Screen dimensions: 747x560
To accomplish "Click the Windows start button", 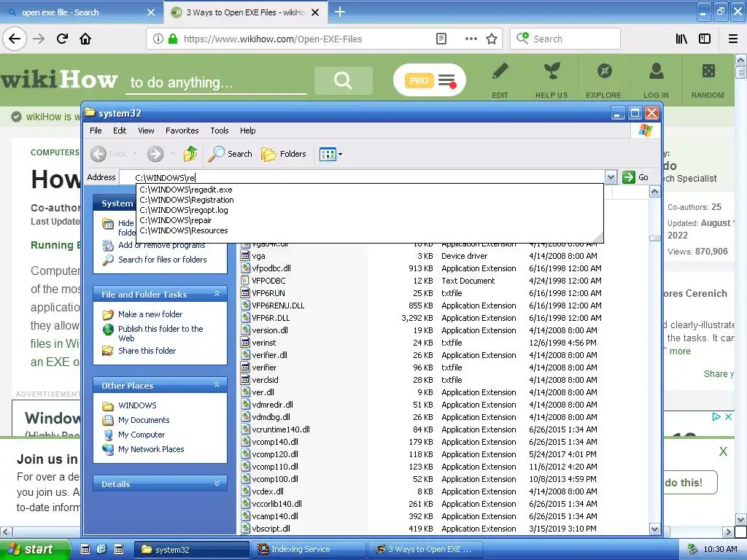I will click(35, 549).
